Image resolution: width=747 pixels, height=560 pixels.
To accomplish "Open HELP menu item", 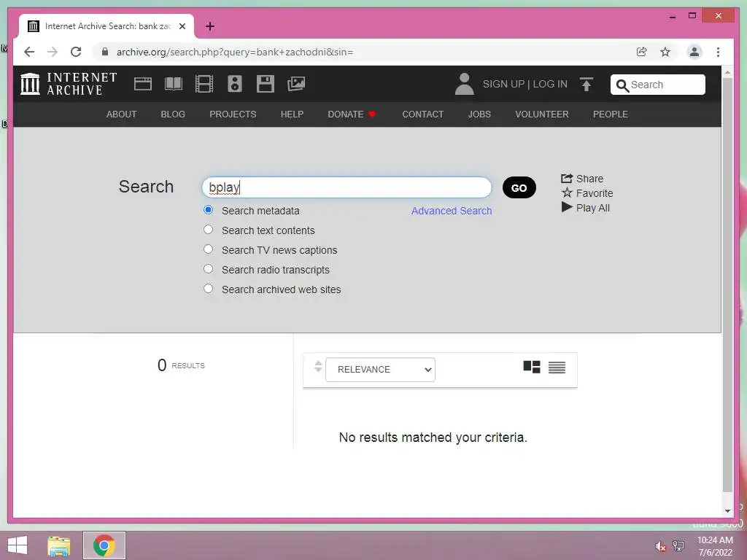I will click(x=292, y=114).
